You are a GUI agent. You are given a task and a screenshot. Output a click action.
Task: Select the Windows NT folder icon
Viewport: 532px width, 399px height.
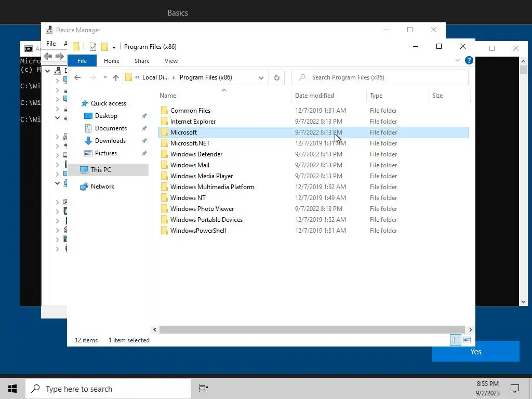164,198
